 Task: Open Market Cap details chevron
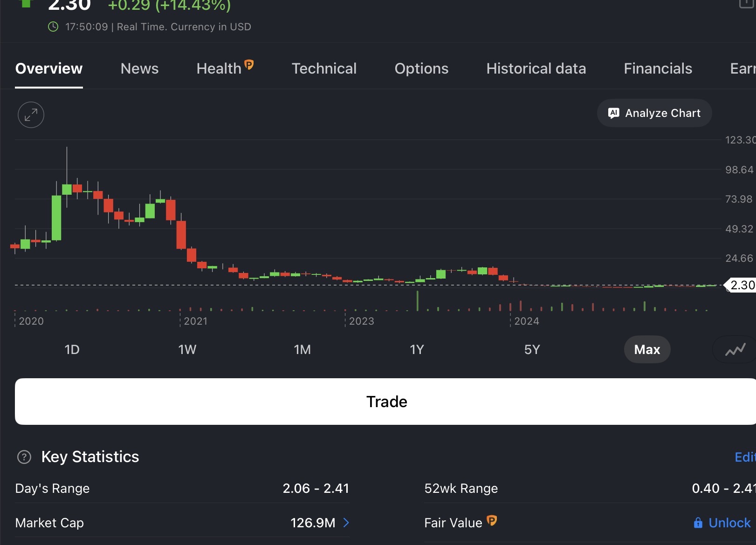(346, 523)
